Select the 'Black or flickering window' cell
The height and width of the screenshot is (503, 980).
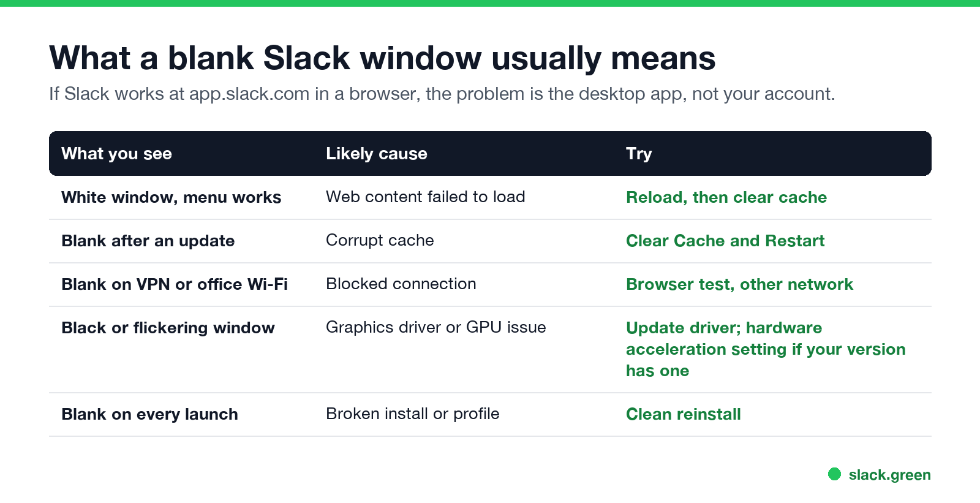[168, 328]
